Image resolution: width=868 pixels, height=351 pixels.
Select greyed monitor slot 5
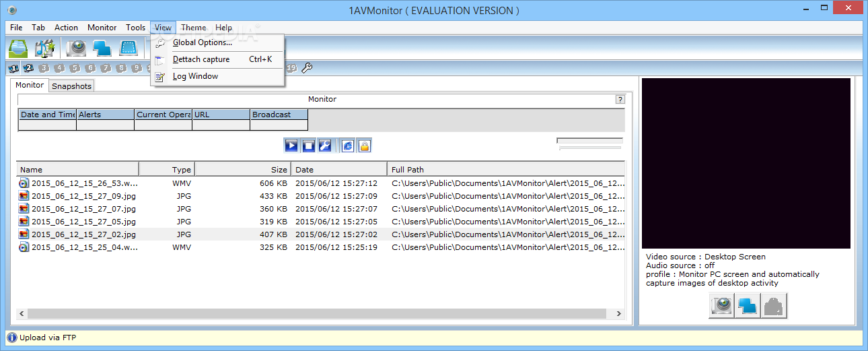[x=75, y=68]
